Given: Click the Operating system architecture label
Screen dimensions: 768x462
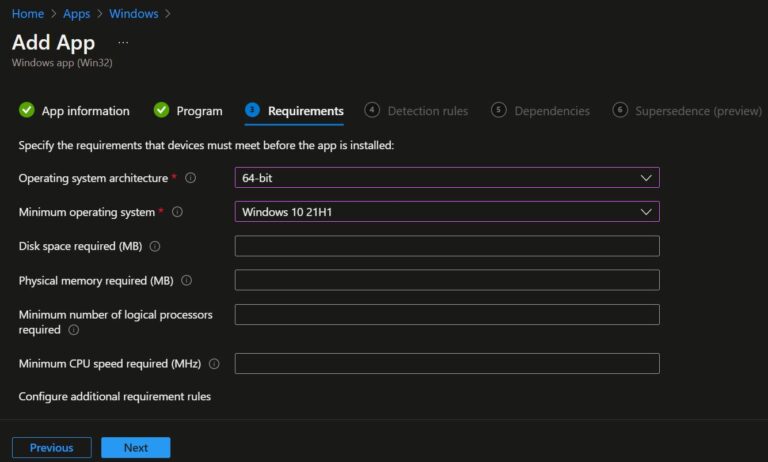Looking at the screenshot, I should click(93, 178).
